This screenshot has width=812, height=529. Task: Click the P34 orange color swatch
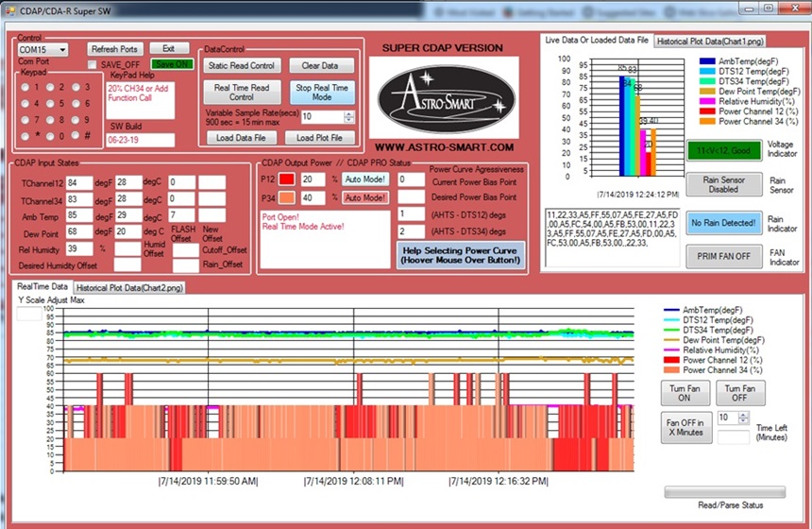(286, 197)
